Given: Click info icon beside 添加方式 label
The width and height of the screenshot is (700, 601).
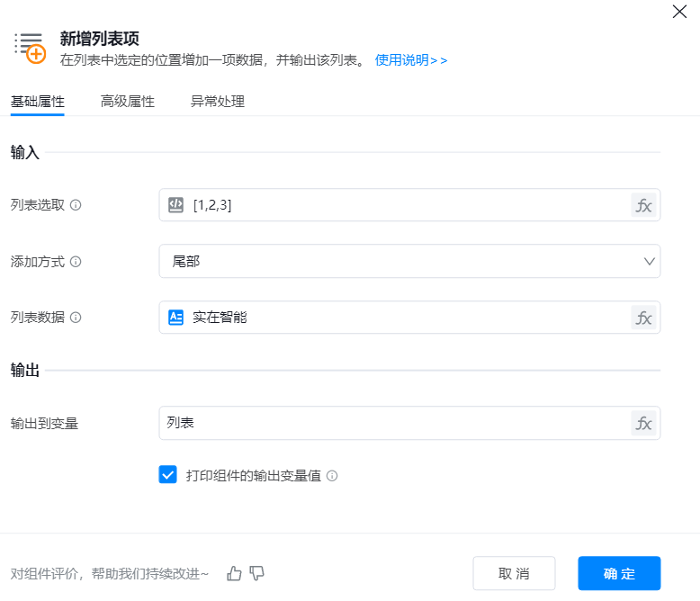Looking at the screenshot, I should 76,262.
